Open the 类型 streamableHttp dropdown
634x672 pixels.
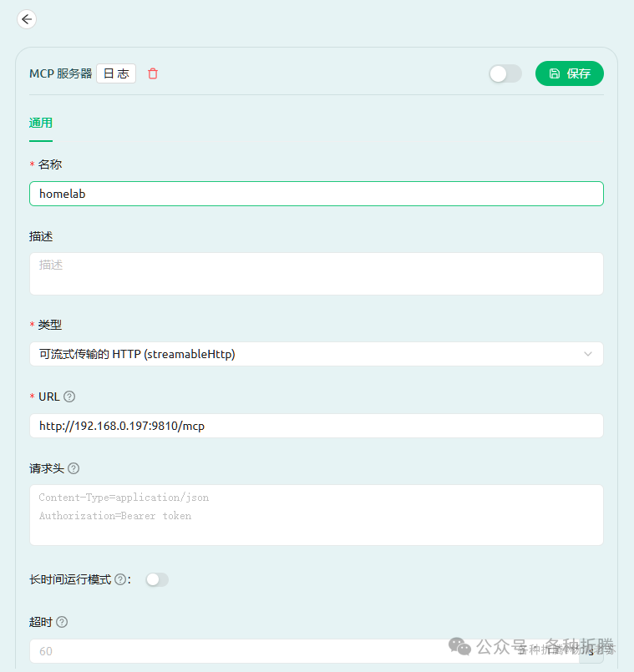click(x=317, y=354)
